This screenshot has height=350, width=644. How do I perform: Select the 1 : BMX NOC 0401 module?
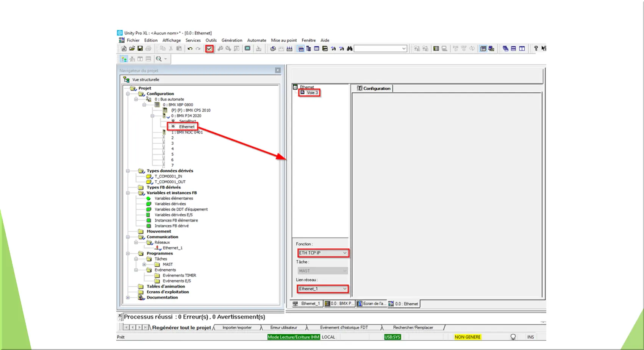[x=186, y=132]
